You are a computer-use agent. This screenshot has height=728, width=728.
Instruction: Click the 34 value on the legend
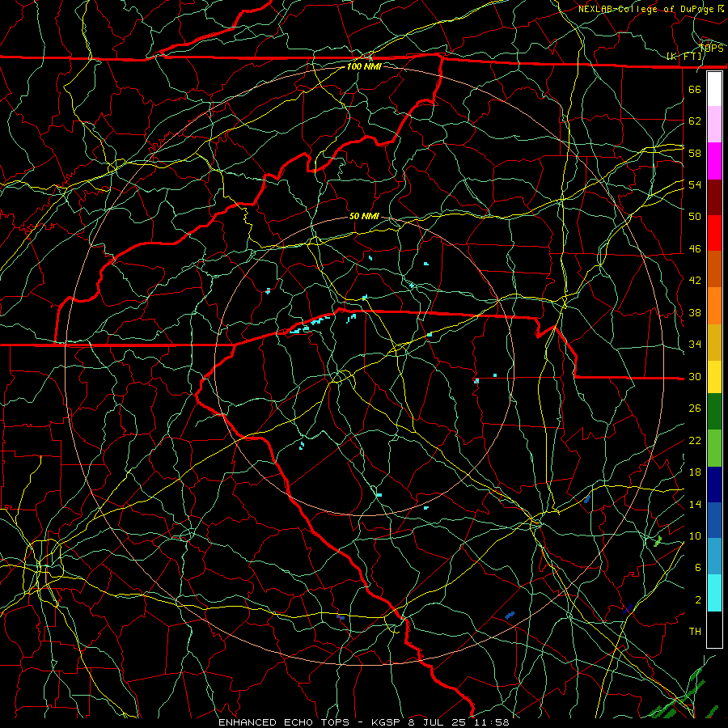(x=695, y=345)
